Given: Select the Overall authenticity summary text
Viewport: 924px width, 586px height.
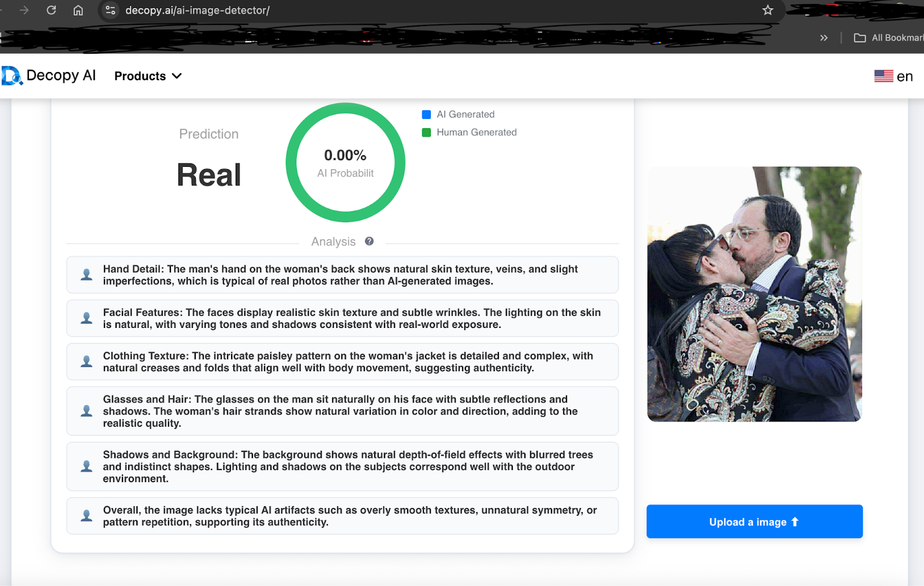Looking at the screenshot, I should (350, 516).
